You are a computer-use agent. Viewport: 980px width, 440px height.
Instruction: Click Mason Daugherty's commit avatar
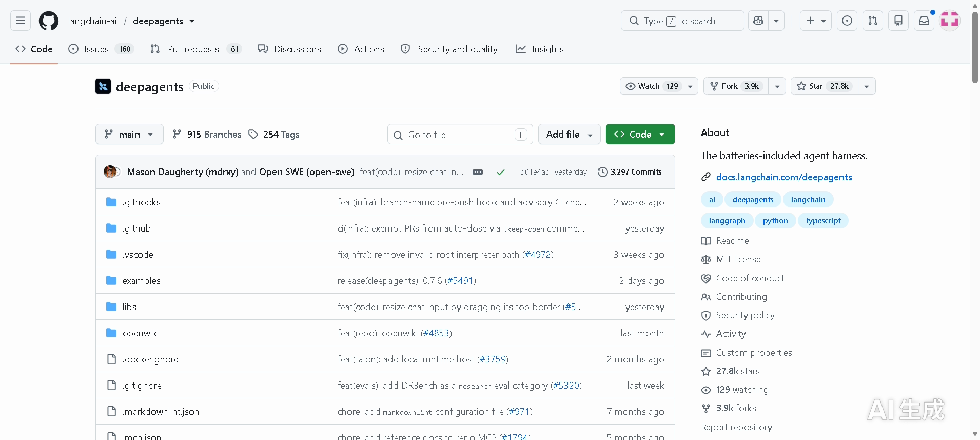(x=110, y=172)
